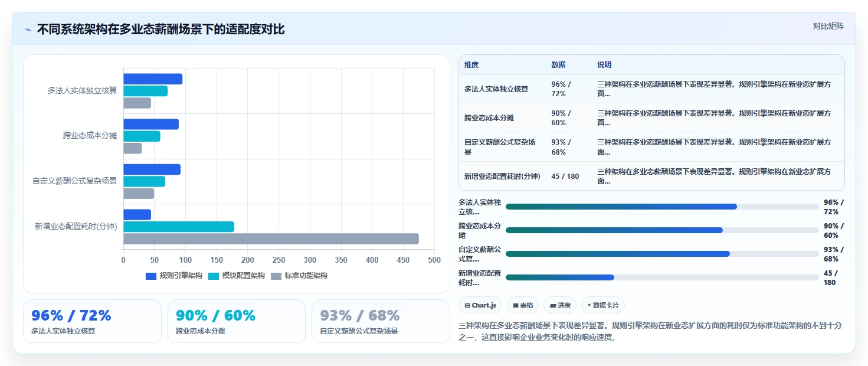Click the lightning icon beside the title

(x=28, y=30)
